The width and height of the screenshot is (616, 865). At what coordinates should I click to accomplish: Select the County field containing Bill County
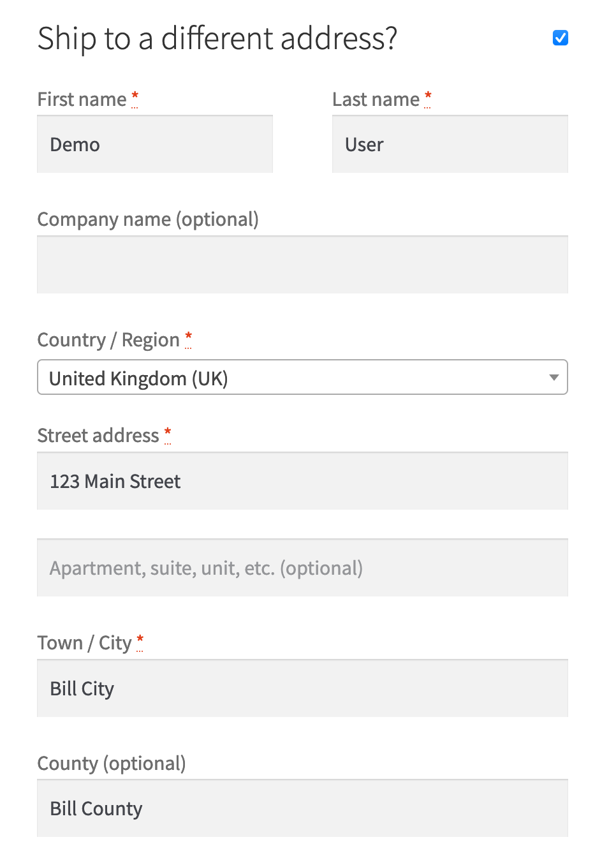[302, 808]
